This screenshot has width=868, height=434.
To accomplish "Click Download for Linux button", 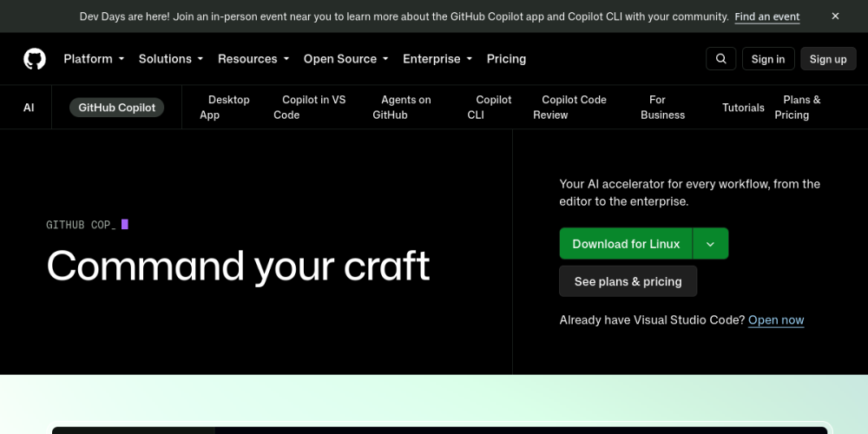I will coord(626,244).
